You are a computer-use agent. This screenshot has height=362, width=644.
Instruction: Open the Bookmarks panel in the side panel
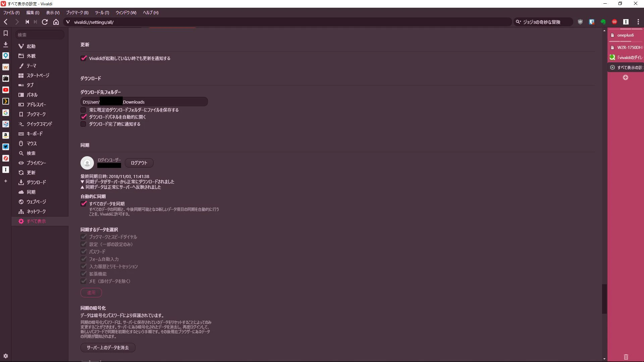point(6,33)
